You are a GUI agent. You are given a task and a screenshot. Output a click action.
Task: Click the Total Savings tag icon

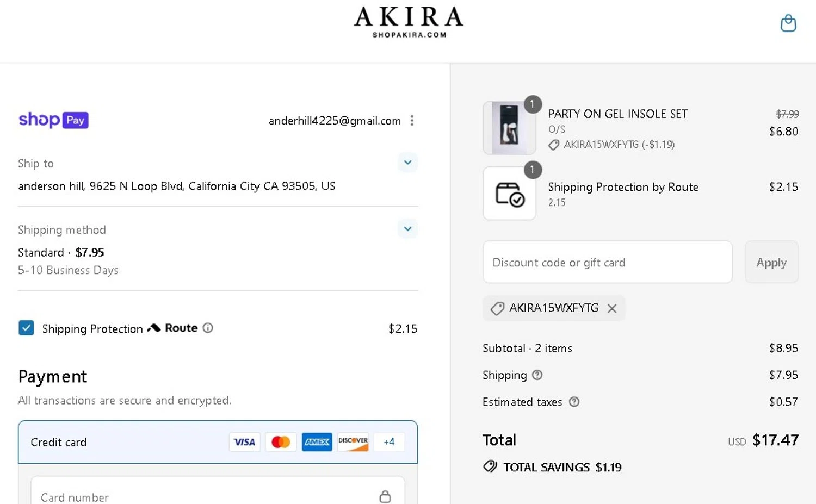[490, 466]
